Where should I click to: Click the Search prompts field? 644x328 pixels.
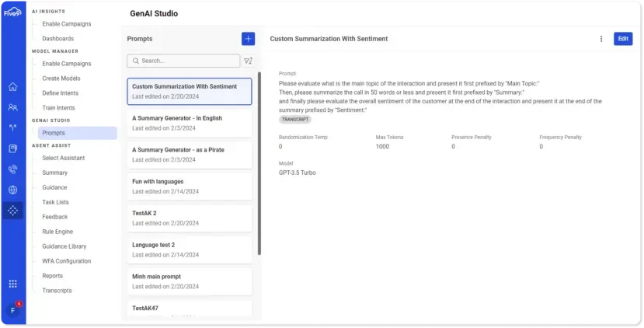pyautogui.click(x=184, y=61)
